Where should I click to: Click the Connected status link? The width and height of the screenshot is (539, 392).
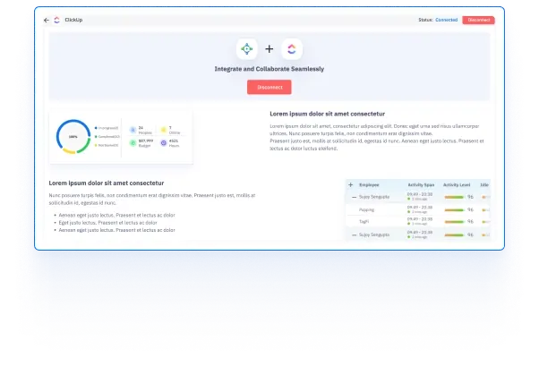pos(446,20)
